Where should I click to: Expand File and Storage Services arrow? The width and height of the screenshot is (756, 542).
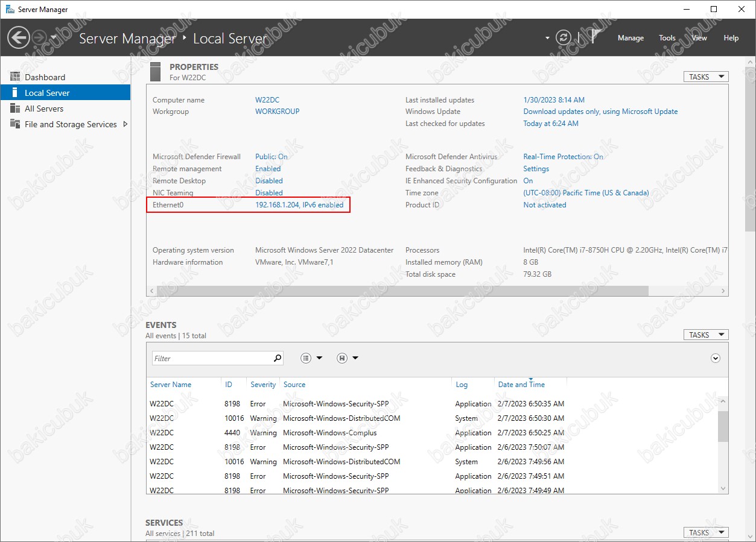click(125, 124)
